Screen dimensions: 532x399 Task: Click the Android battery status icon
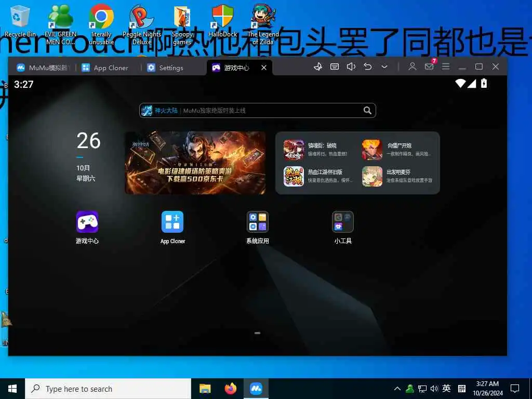[484, 83]
